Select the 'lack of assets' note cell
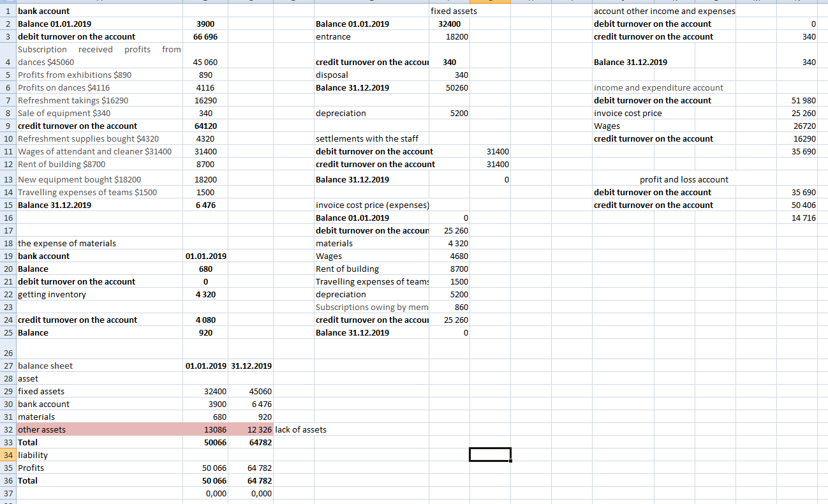The height and width of the screenshot is (504, 828). click(x=300, y=429)
